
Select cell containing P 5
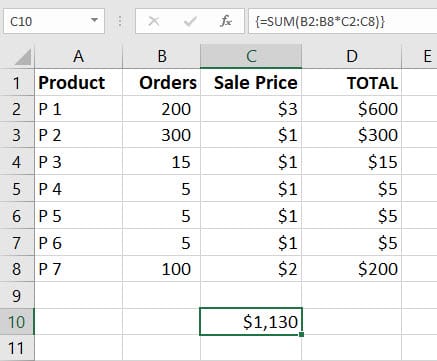78,216
